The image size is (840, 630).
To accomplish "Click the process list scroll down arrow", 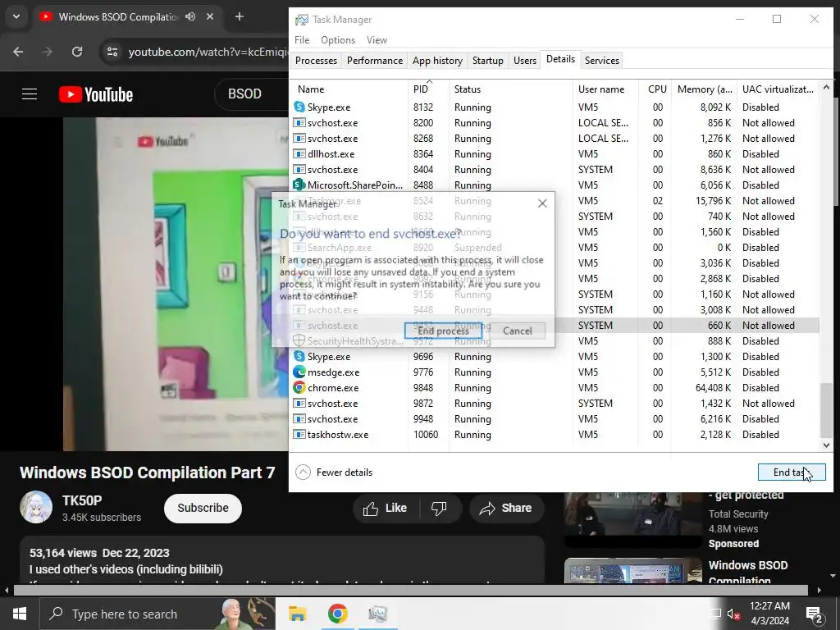I will coord(826,445).
